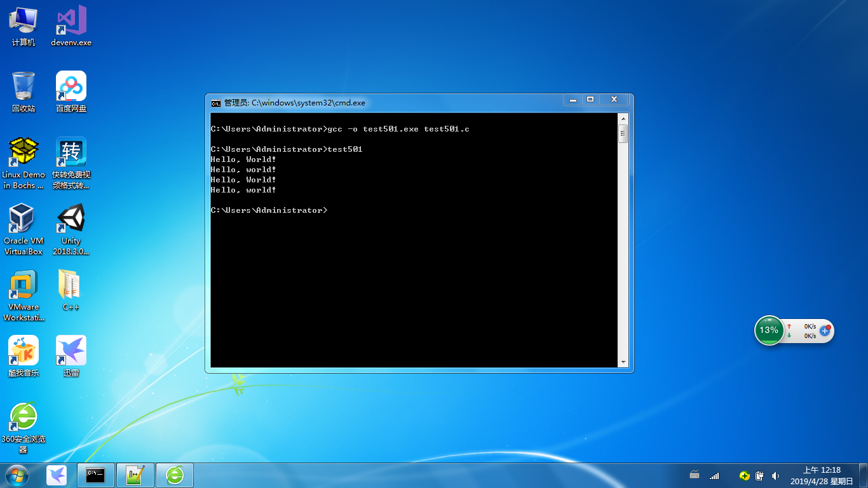The width and height of the screenshot is (868, 488).
Task: Open the Windows Start menu orb
Action: click(17, 475)
